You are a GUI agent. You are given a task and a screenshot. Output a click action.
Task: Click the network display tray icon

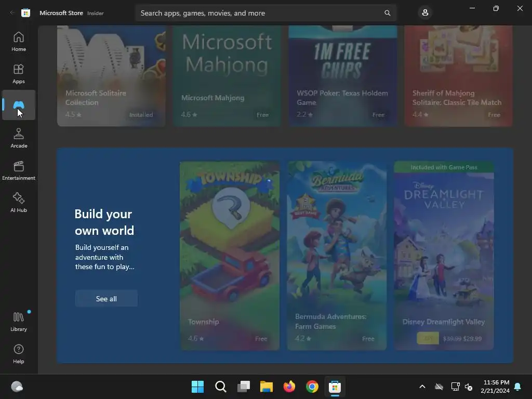click(455, 387)
